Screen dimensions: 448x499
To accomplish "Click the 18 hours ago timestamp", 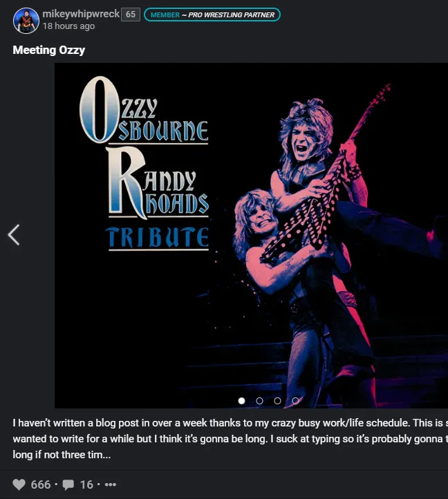I will click(68, 26).
